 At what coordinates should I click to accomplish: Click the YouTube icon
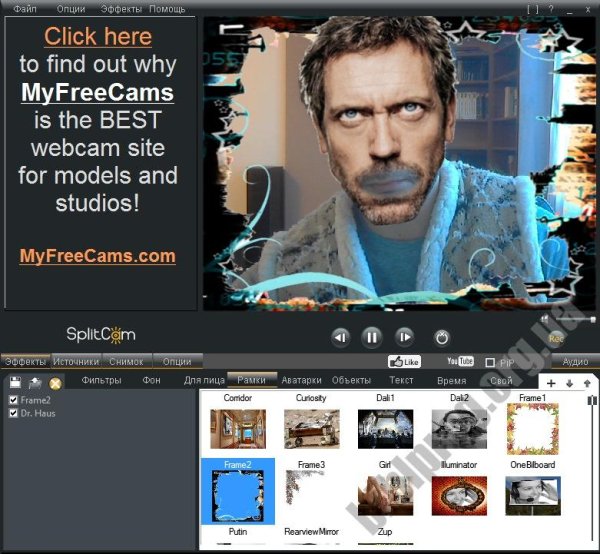460,361
